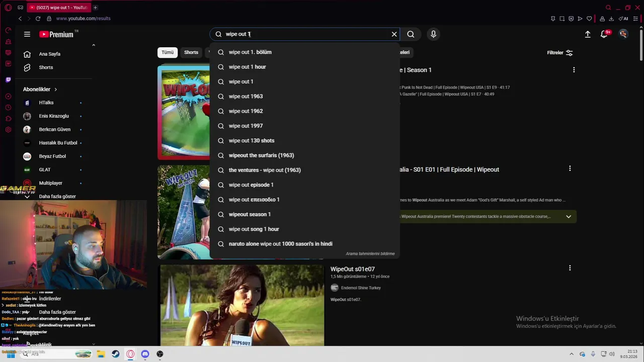
Task: Open GX Corner gamepad icon in tab bar
Action: pos(20,8)
